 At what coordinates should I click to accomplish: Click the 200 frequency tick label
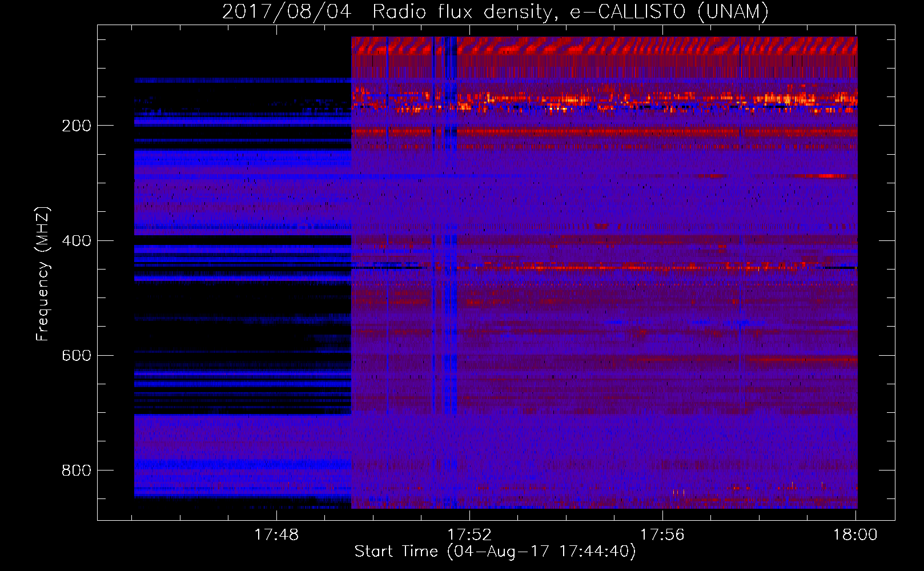coord(77,126)
